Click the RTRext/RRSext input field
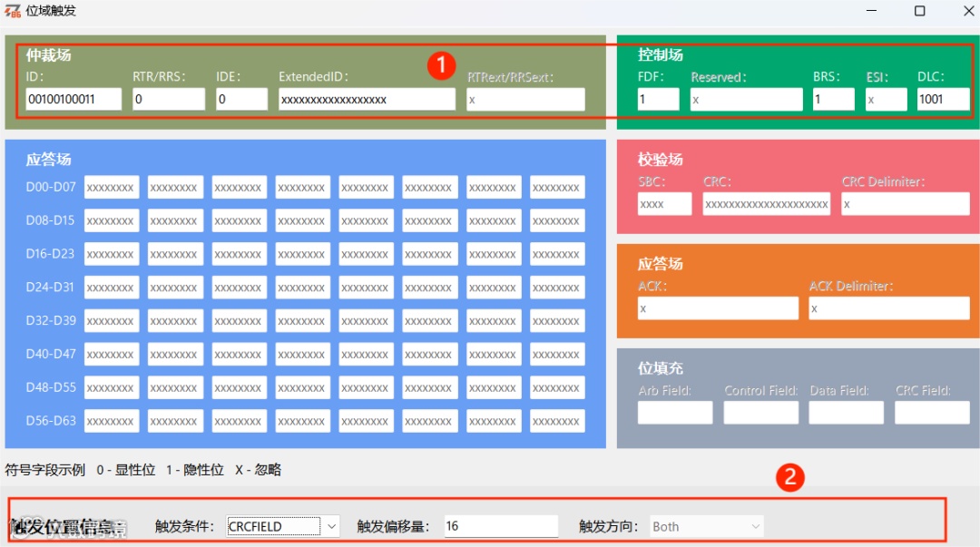 click(x=525, y=100)
